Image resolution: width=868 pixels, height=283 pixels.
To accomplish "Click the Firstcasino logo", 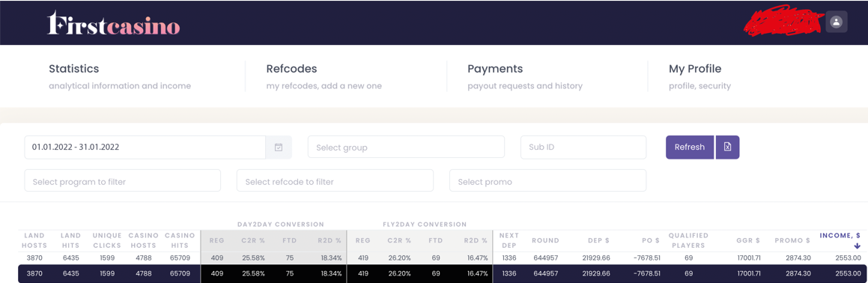I will click(114, 24).
